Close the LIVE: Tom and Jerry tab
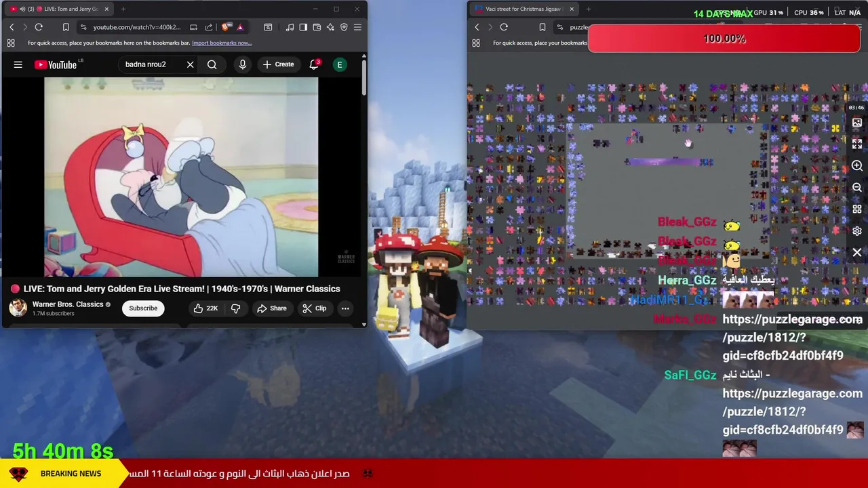The height and width of the screenshot is (488, 868). pyautogui.click(x=106, y=9)
